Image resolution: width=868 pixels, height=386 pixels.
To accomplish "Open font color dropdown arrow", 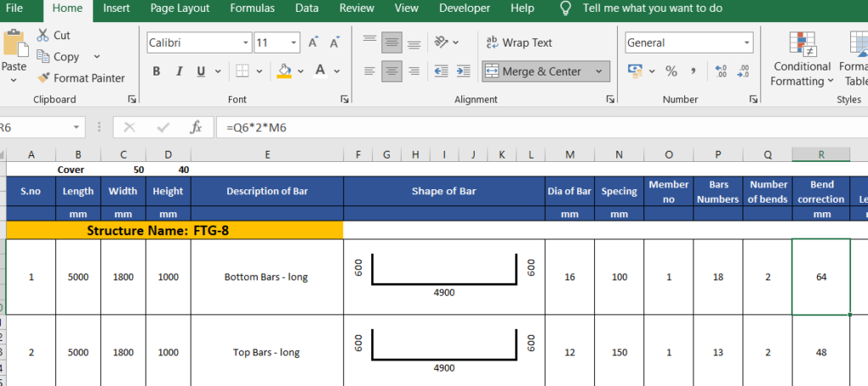I will (337, 71).
